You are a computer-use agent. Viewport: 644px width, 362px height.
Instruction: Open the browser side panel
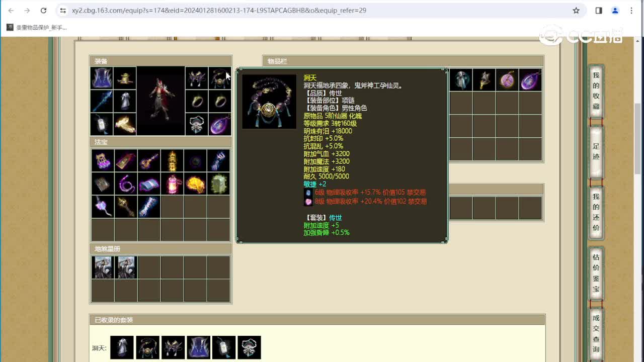point(599,11)
